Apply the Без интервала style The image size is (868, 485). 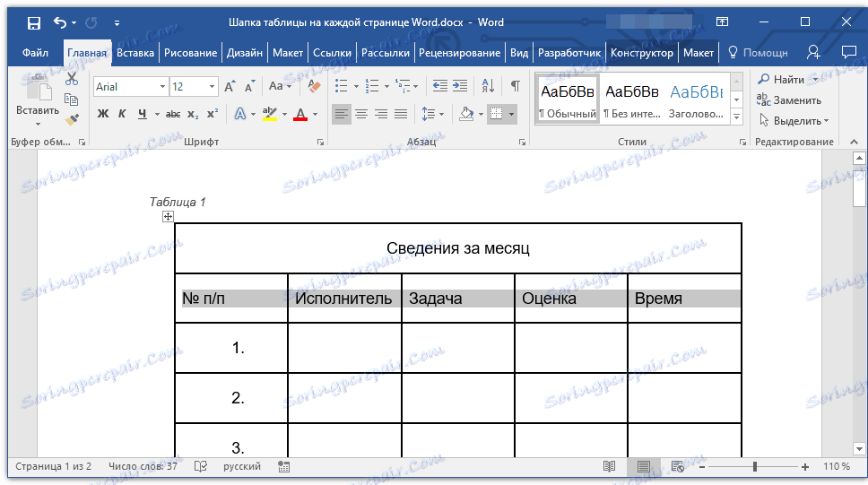tap(631, 100)
